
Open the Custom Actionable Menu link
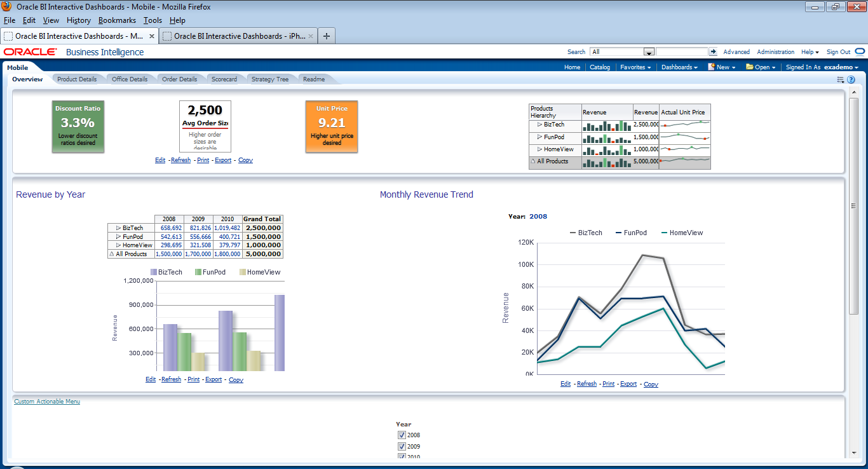[x=46, y=401]
